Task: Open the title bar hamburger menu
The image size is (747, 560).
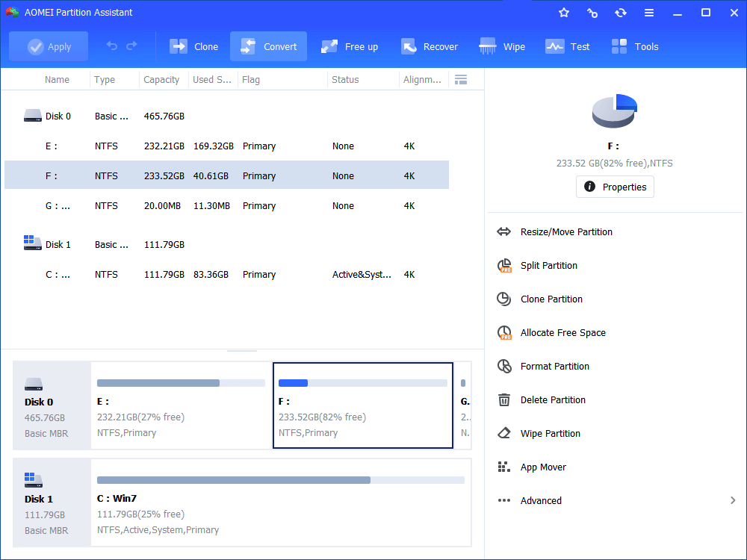Action: (x=649, y=13)
